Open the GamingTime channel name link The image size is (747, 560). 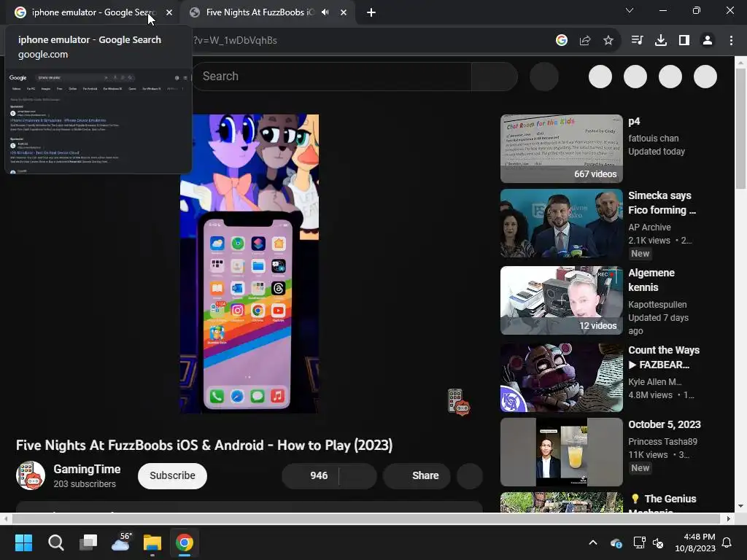click(x=87, y=469)
